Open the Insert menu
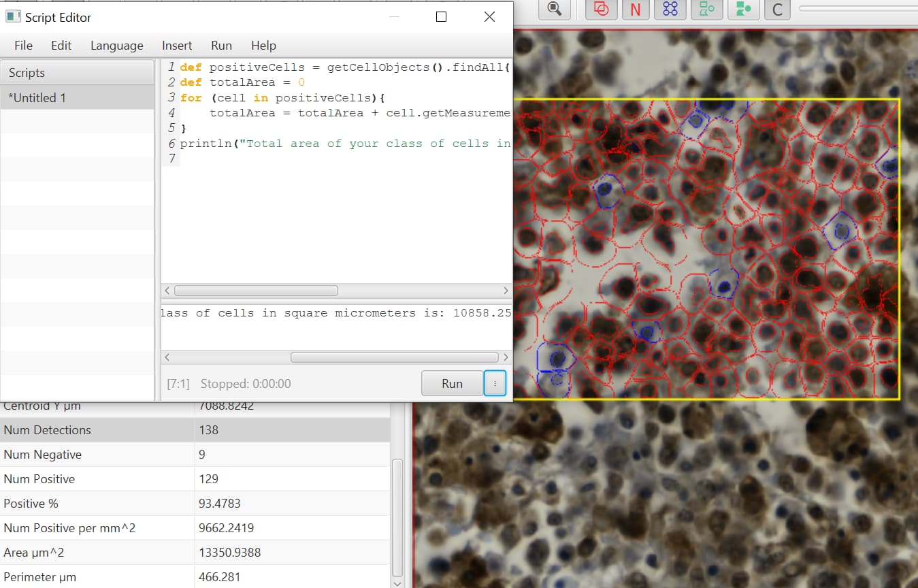 click(176, 45)
